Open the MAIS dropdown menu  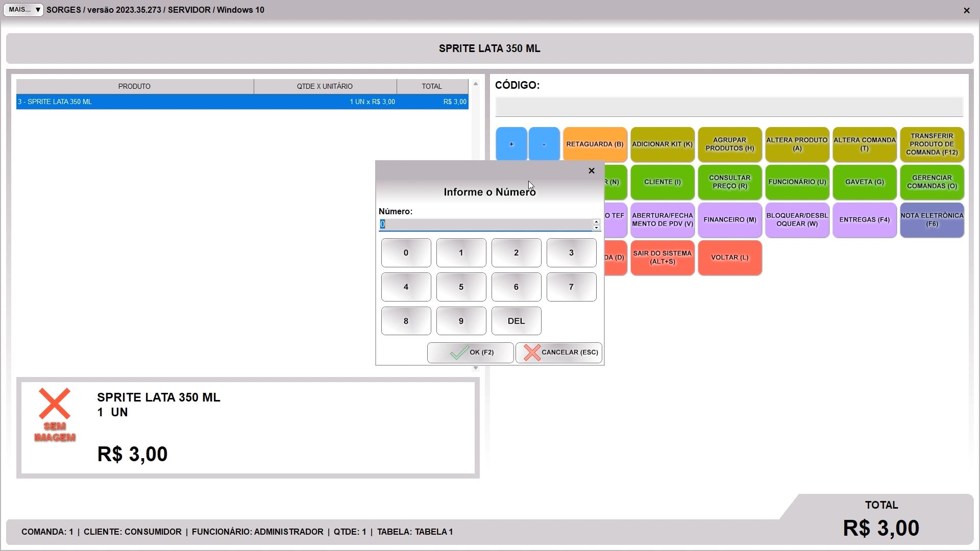[23, 10]
